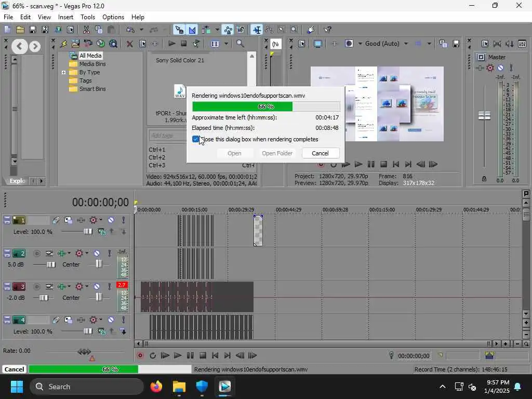The image size is (532, 399).
Task: Click the explorer Forward arrow button
Action: (35, 46)
